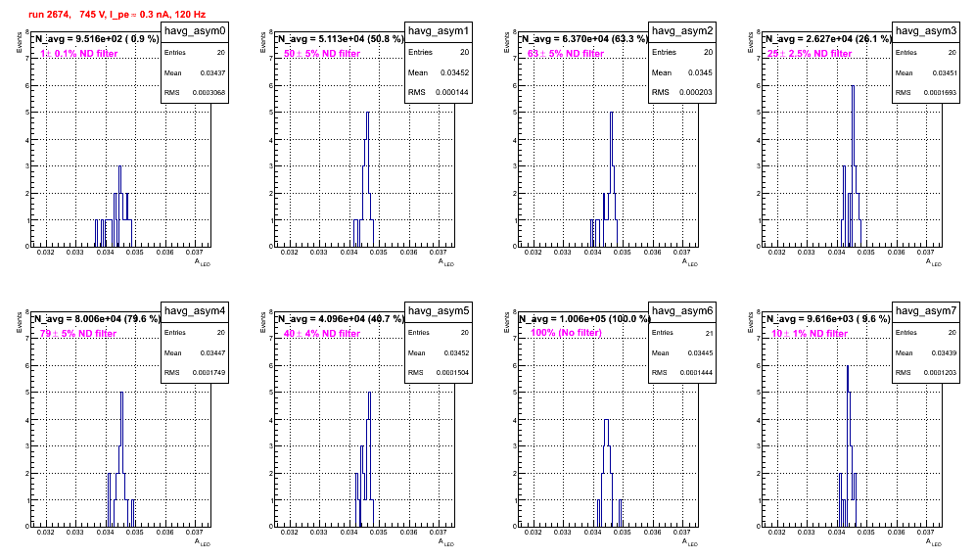Click Mean 0.0345 in havg_asym2 stats

[x=682, y=72]
